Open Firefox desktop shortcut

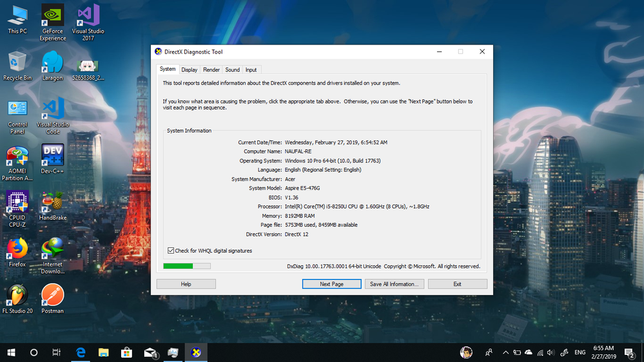(x=17, y=252)
